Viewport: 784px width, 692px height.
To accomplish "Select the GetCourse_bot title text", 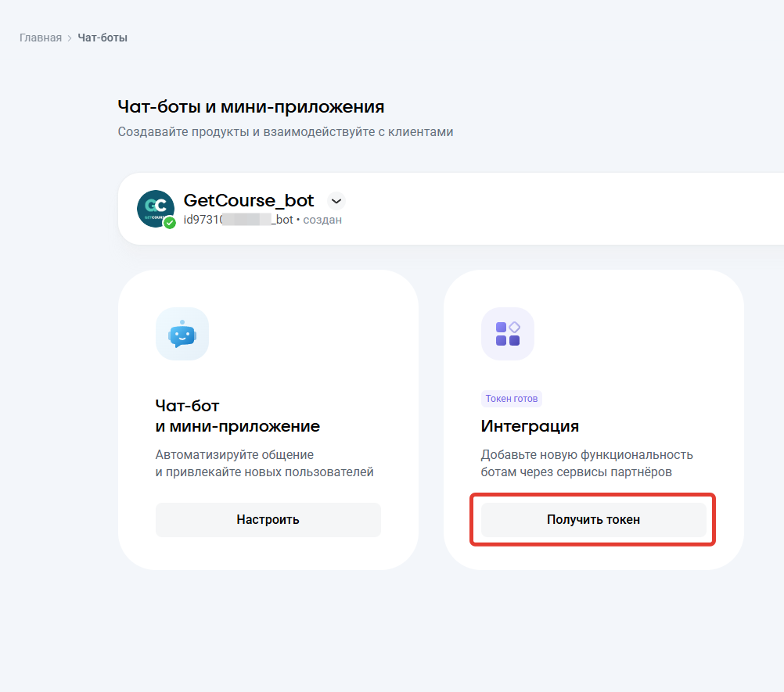I will point(248,200).
